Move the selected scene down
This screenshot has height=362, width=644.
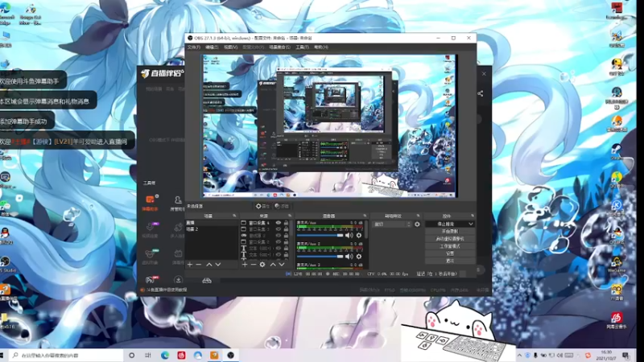click(218, 265)
